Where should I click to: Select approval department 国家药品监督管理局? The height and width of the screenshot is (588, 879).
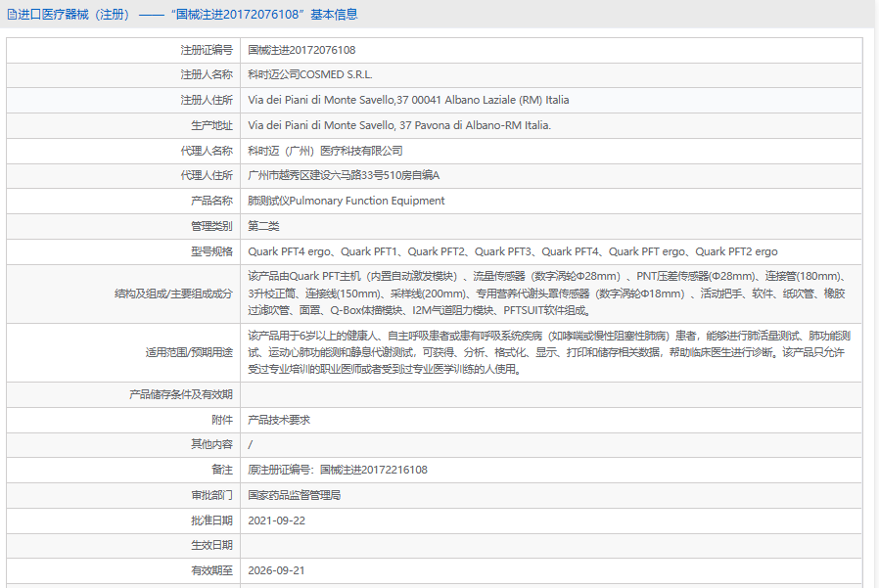point(295,495)
